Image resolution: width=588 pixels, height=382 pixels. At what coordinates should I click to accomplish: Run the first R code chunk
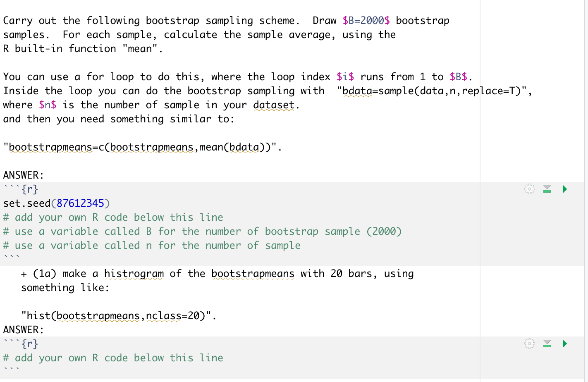point(565,189)
